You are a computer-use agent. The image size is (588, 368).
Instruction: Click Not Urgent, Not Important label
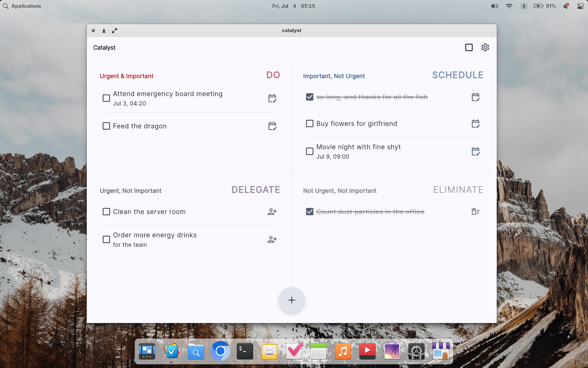[340, 191]
